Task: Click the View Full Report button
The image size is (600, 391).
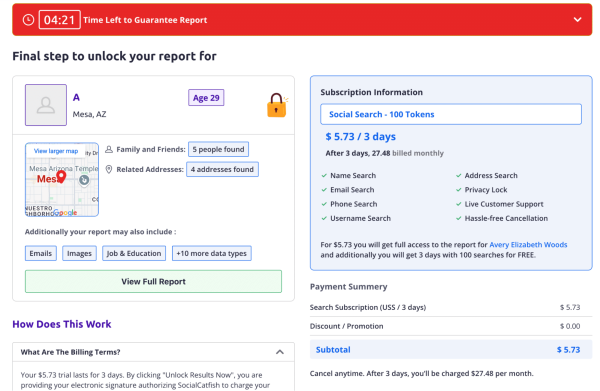Action: 153,282
